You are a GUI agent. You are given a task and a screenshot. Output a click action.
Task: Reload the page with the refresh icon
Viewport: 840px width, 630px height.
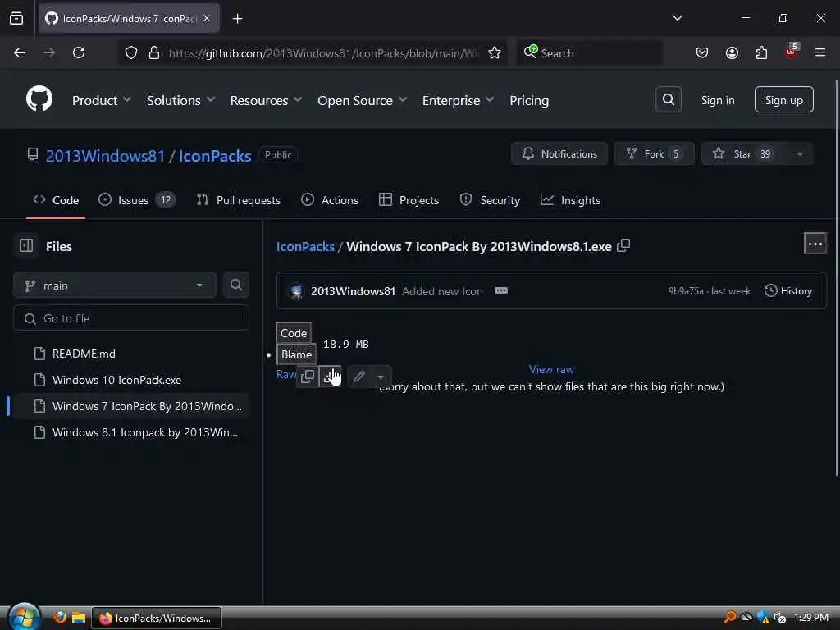pos(79,52)
